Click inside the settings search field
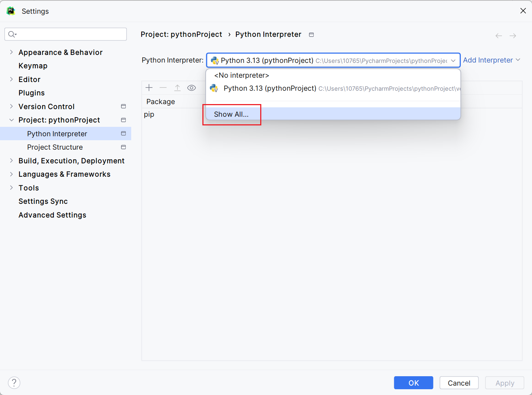This screenshot has width=532, height=395. click(x=65, y=34)
